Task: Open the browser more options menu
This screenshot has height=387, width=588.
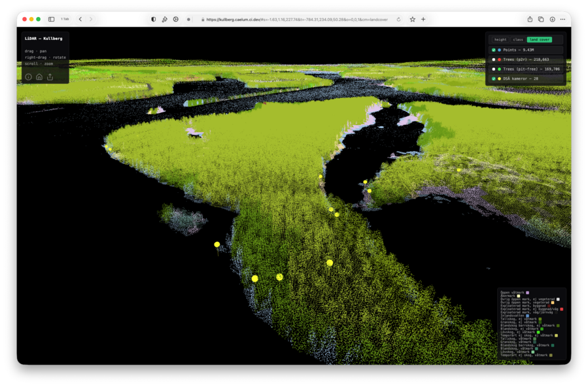Action: point(562,20)
